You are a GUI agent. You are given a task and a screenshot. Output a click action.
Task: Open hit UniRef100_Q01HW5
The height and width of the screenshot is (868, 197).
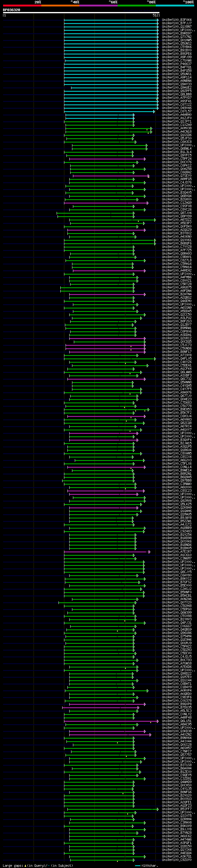tap(177, 40)
